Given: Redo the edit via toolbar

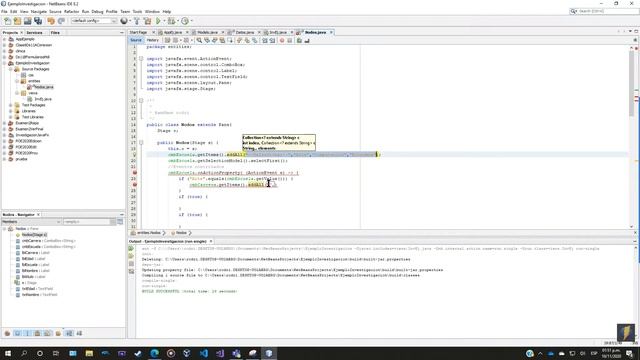Looking at the screenshot, I should 61,21.
